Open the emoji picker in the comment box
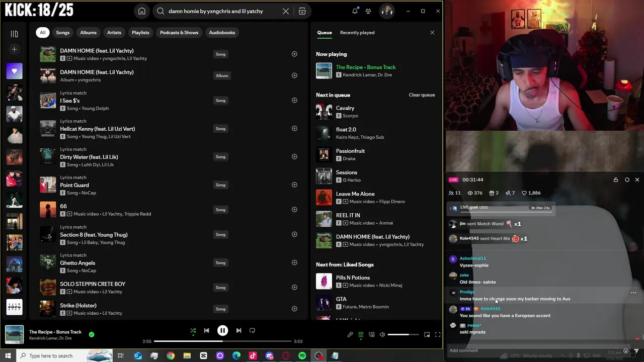Screen dimensions: 644x362 click(x=626, y=351)
